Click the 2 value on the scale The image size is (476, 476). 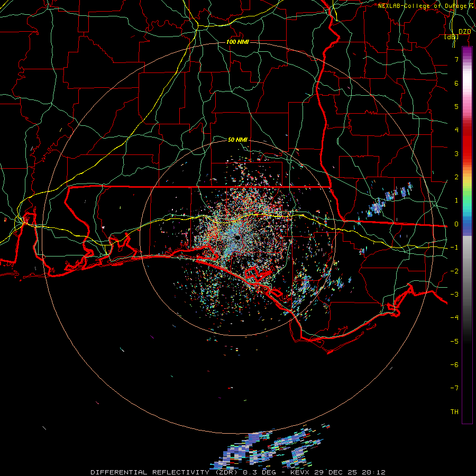click(x=456, y=177)
